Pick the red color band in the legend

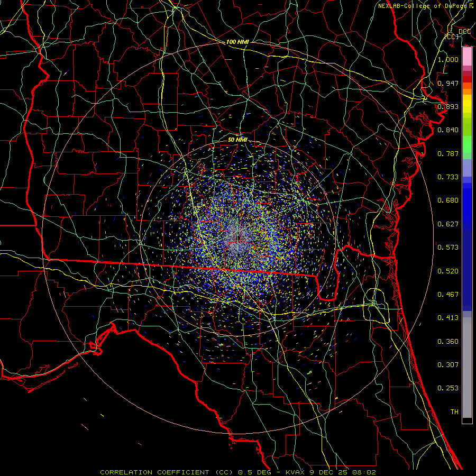point(467,79)
